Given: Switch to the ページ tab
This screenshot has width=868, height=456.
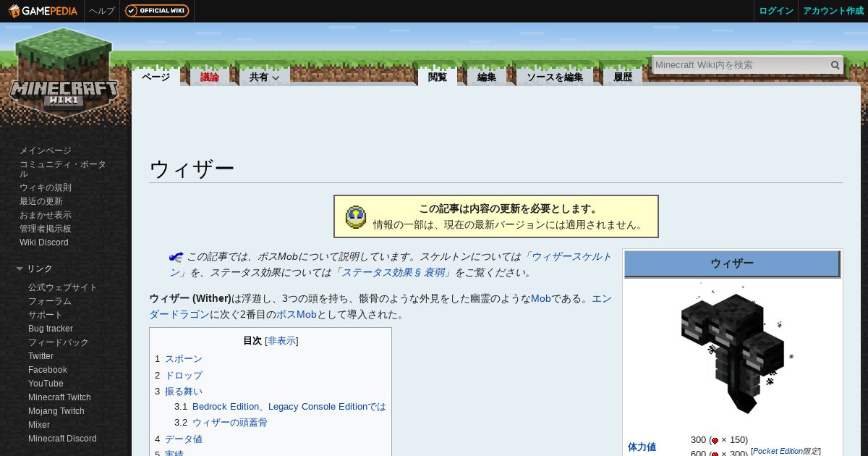Looking at the screenshot, I should click(x=156, y=77).
